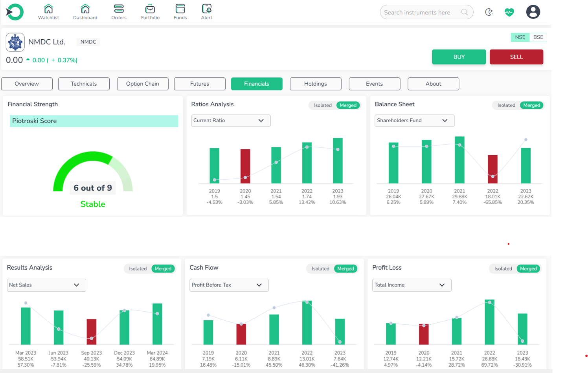The height and width of the screenshot is (373, 588).
Task: Open the Total Income dropdown
Action: [x=412, y=285]
